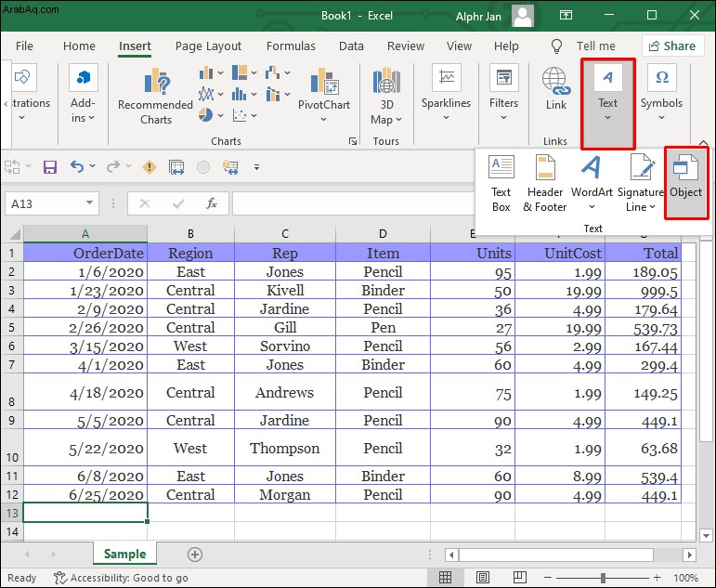
Task: Switch to the Formulas tab
Action: (291, 46)
